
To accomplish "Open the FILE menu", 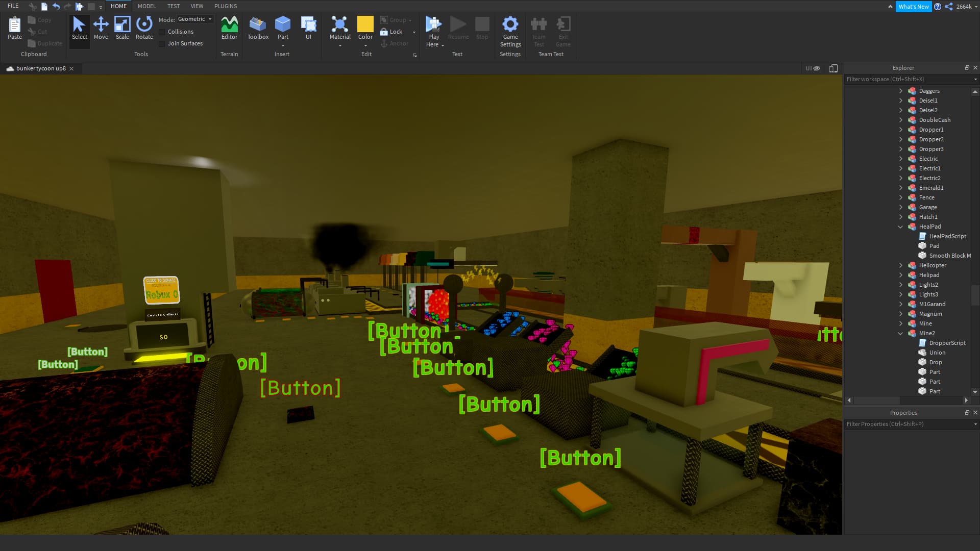I will point(13,6).
